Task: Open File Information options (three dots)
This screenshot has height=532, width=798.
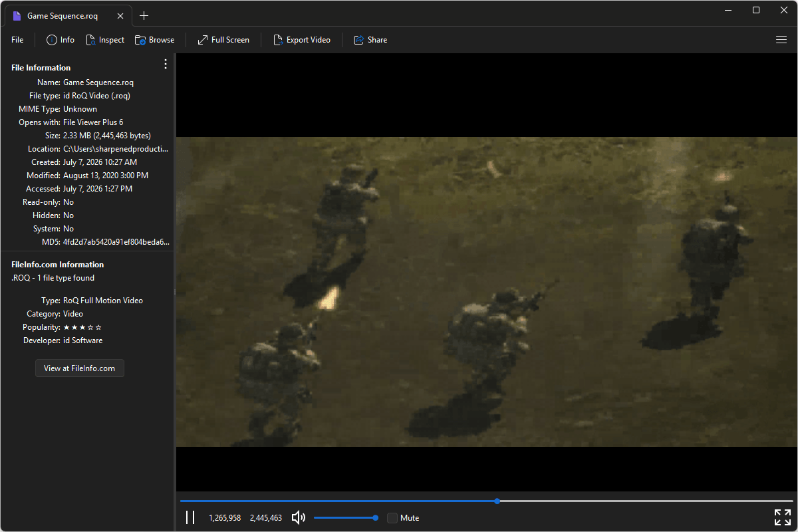Action: (x=166, y=64)
